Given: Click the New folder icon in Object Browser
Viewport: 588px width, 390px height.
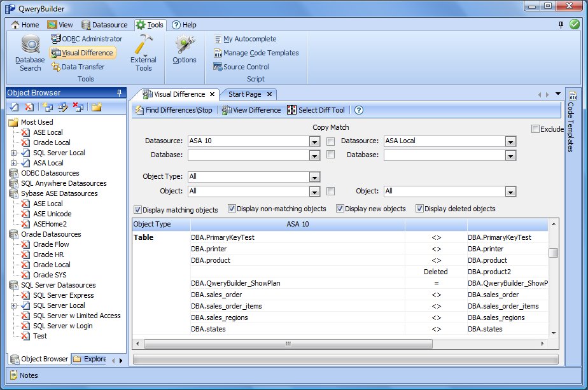Looking at the screenshot, I should (x=97, y=108).
